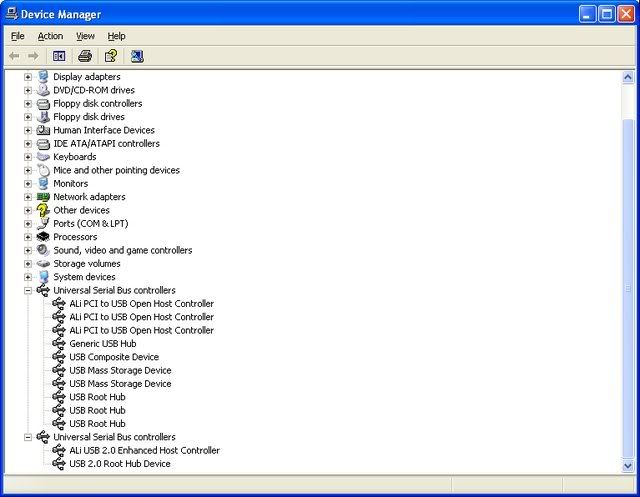Select USB 2.0 Root Hub Device

tap(119, 464)
